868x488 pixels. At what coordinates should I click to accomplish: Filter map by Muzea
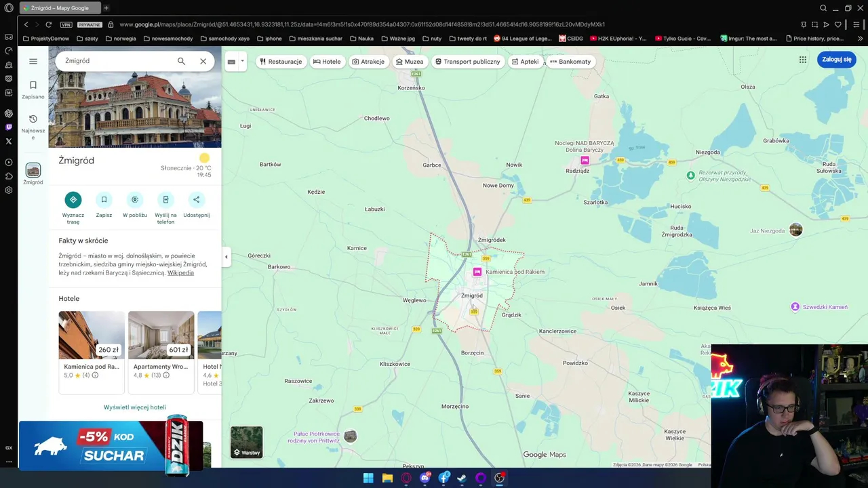point(410,62)
